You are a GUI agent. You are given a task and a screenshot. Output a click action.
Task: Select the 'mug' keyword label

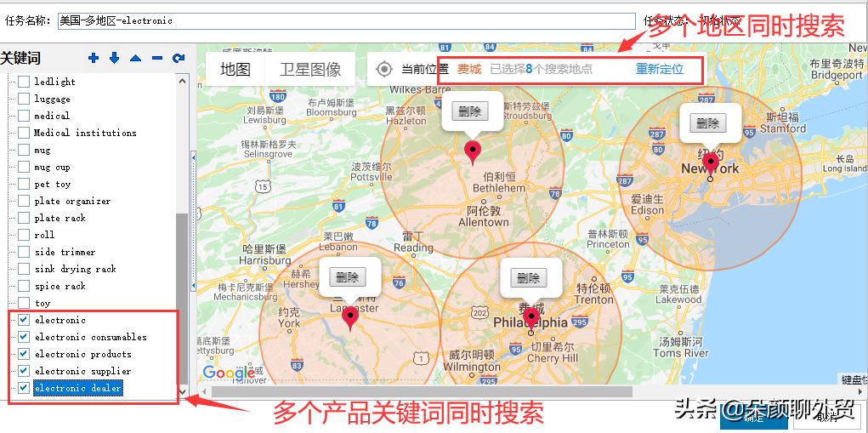click(42, 150)
